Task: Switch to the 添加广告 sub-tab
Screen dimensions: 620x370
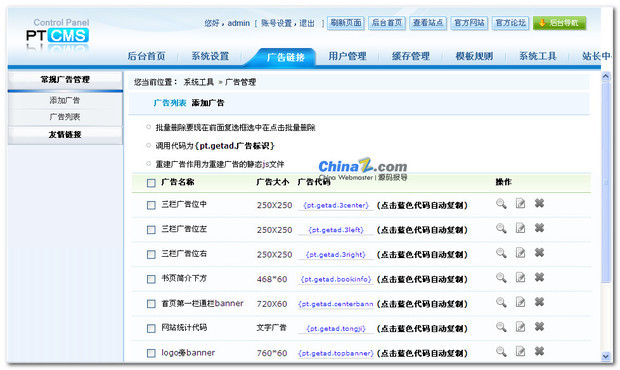Action: (x=208, y=103)
